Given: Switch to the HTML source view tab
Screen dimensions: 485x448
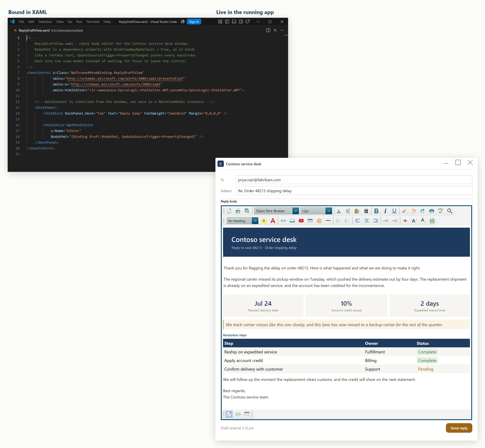Looking at the screenshot, I should pos(238,414).
